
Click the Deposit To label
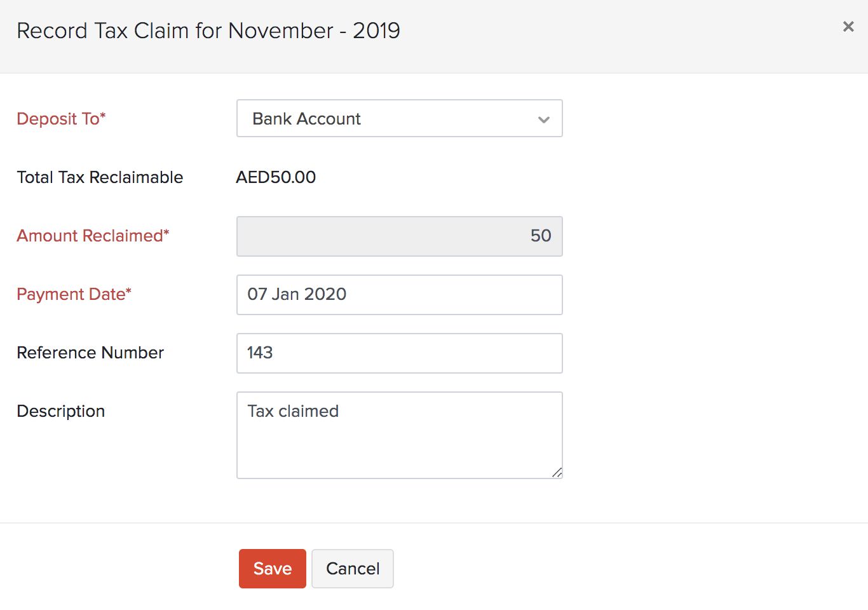pyautogui.click(x=61, y=118)
